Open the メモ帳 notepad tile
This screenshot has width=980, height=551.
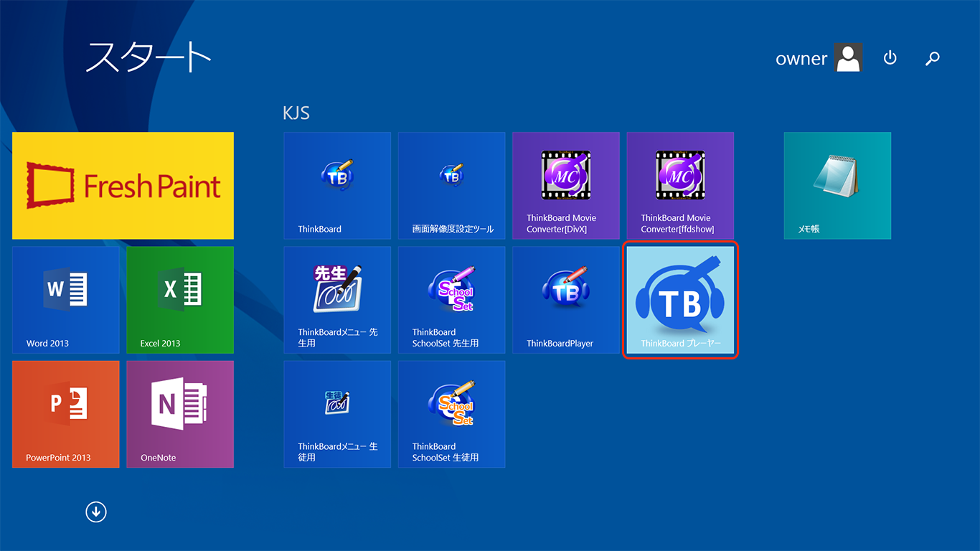point(837,185)
